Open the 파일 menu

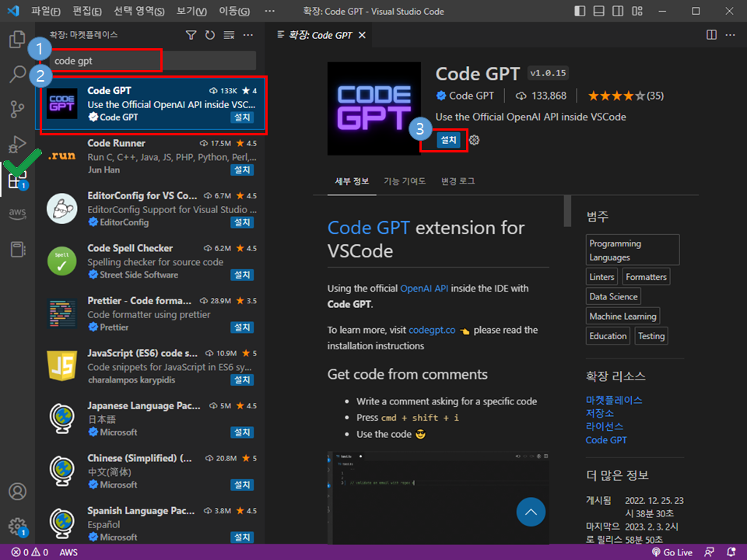[x=46, y=11]
